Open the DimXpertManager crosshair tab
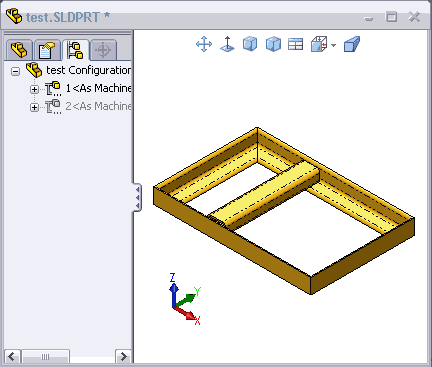 click(103, 50)
